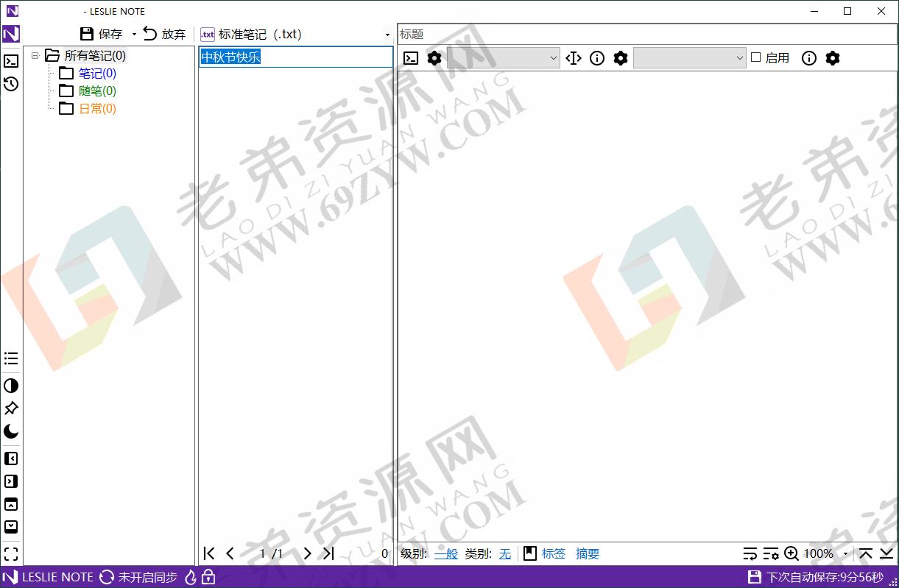Open the settings gear beside the first combo box

434,58
